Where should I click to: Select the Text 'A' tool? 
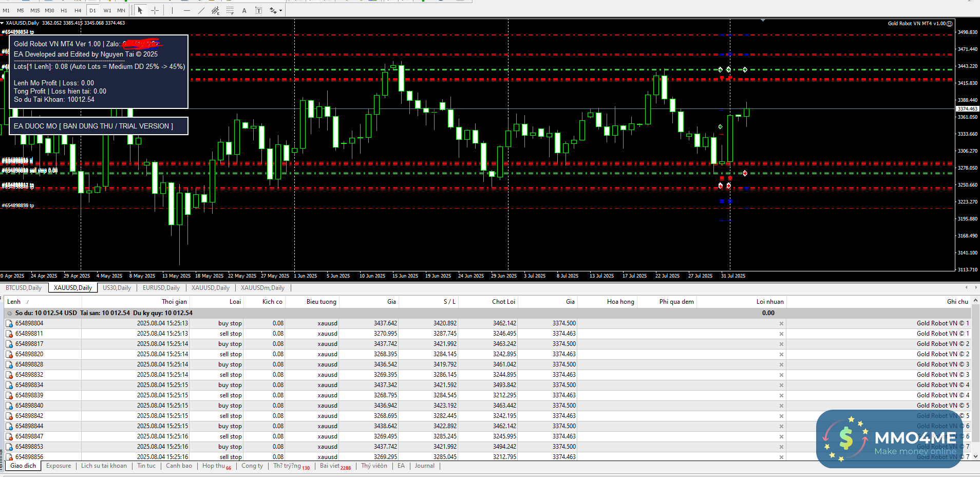point(244,10)
